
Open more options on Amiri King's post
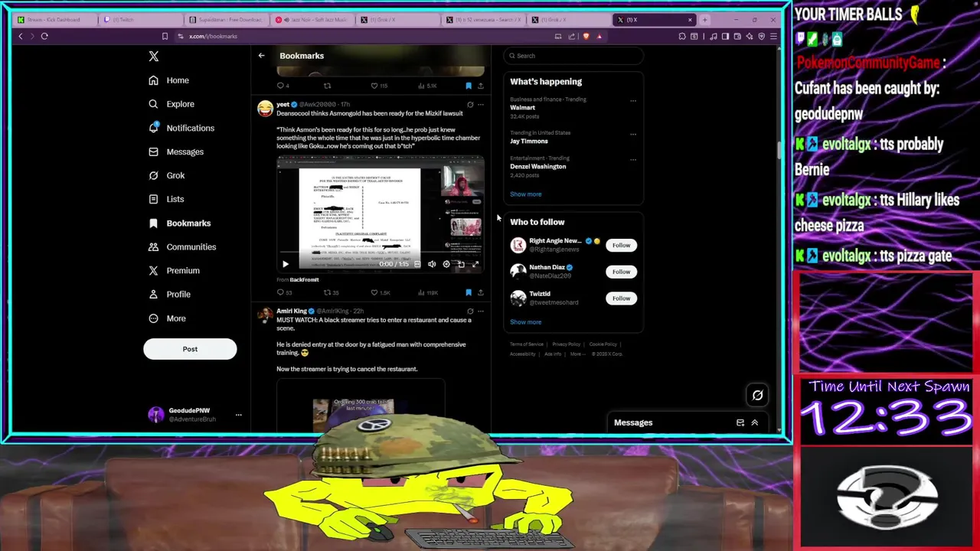(x=481, y=311)
